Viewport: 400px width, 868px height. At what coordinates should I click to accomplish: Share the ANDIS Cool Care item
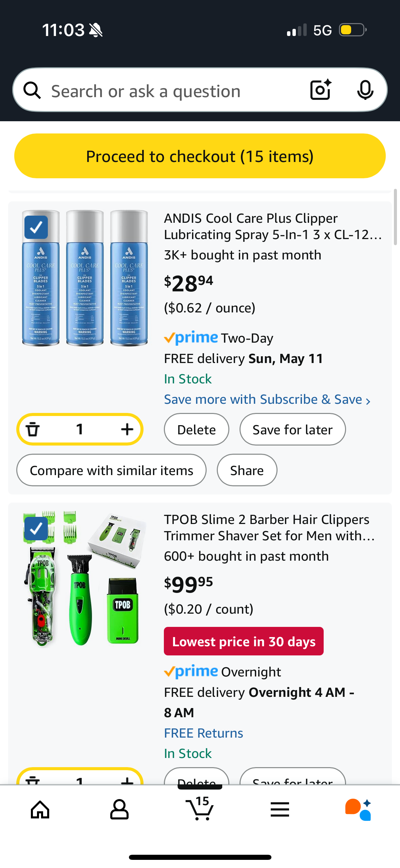click(247, 470)
